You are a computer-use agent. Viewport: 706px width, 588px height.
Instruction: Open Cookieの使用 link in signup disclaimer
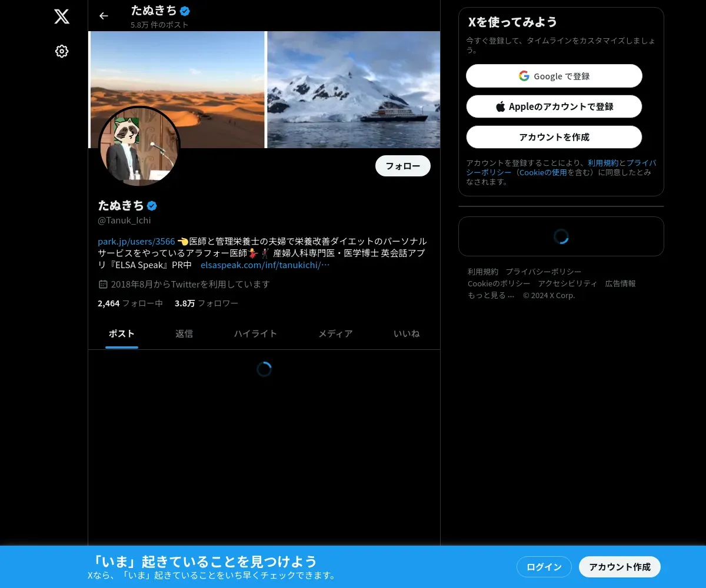[x=543, y=172]
